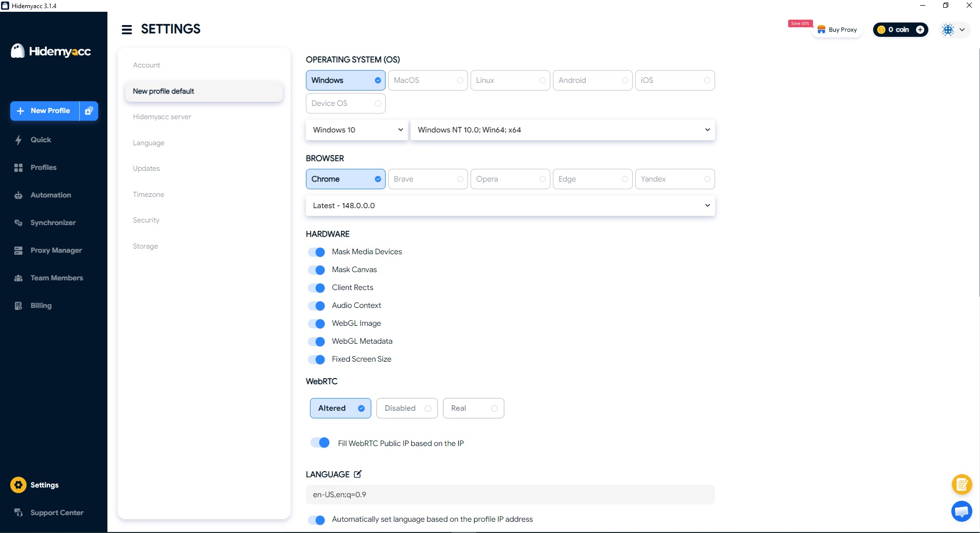Select the iOS operating system option

click(675, 80)
